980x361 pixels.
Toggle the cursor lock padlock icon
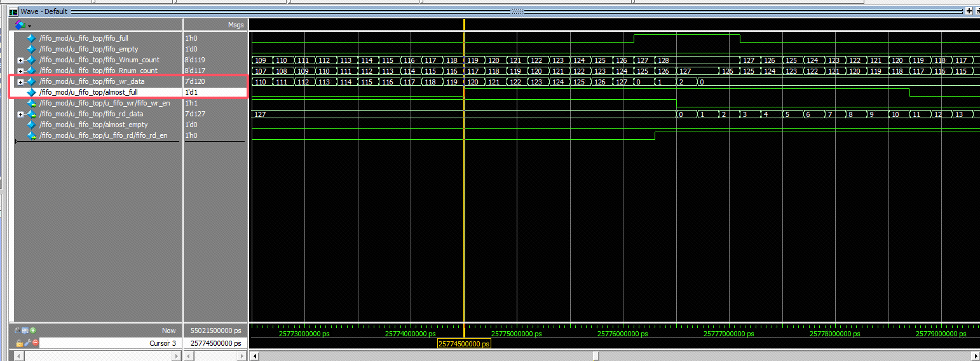click(20, 343)
